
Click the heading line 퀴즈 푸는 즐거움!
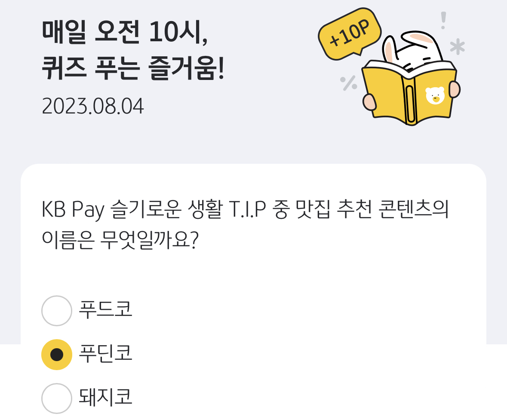coord(133,68)
